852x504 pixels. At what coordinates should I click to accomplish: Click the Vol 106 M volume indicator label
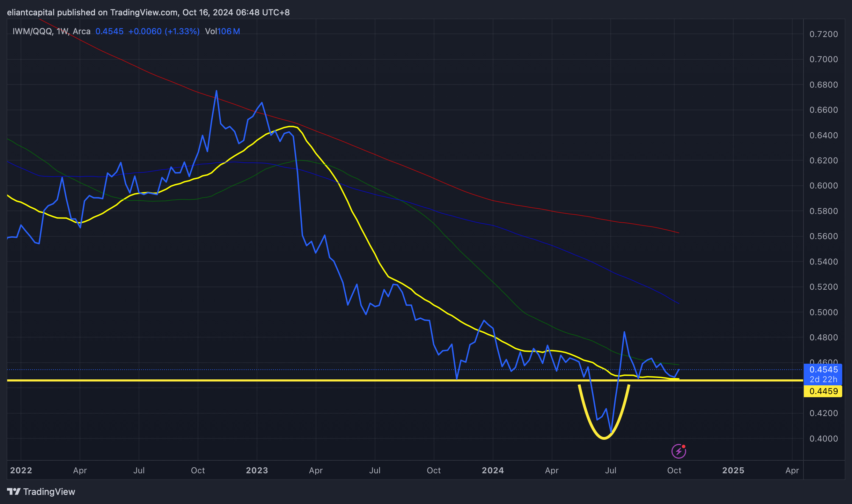click(222, 31)
